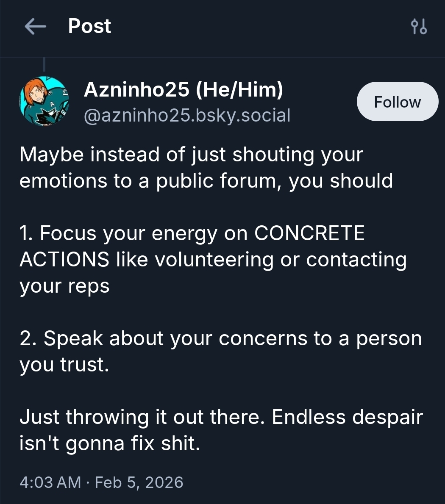Click the 4:03 AM time text

coord(50,482)
